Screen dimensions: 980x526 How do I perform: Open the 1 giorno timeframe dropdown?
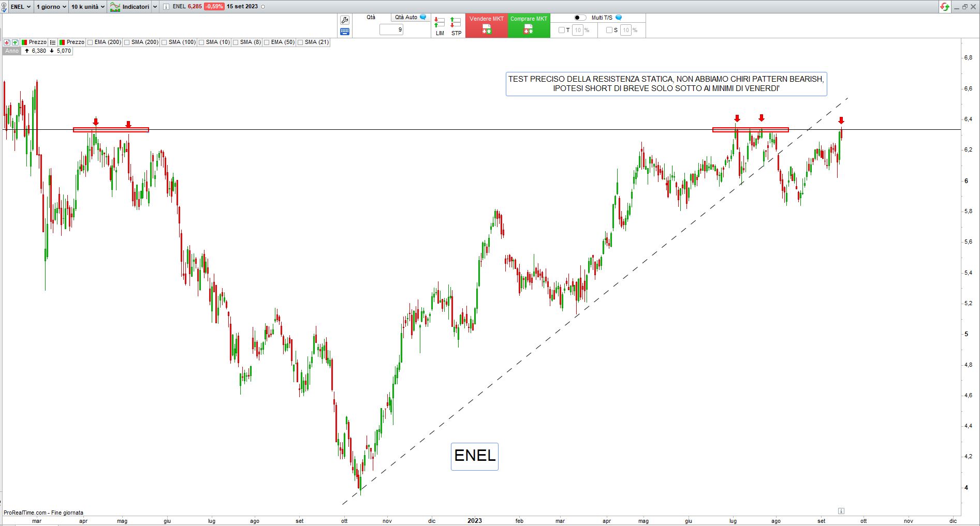(x=51, y=7)
